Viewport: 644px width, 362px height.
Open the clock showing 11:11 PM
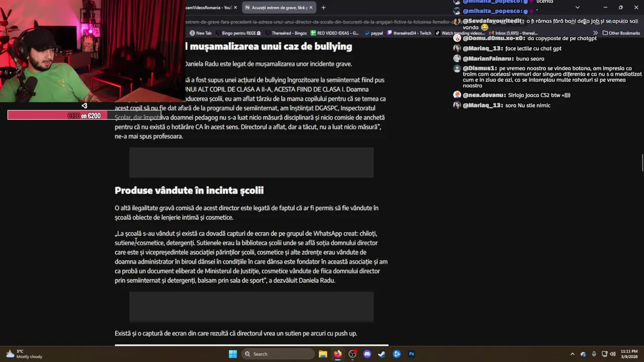(629, 354)
